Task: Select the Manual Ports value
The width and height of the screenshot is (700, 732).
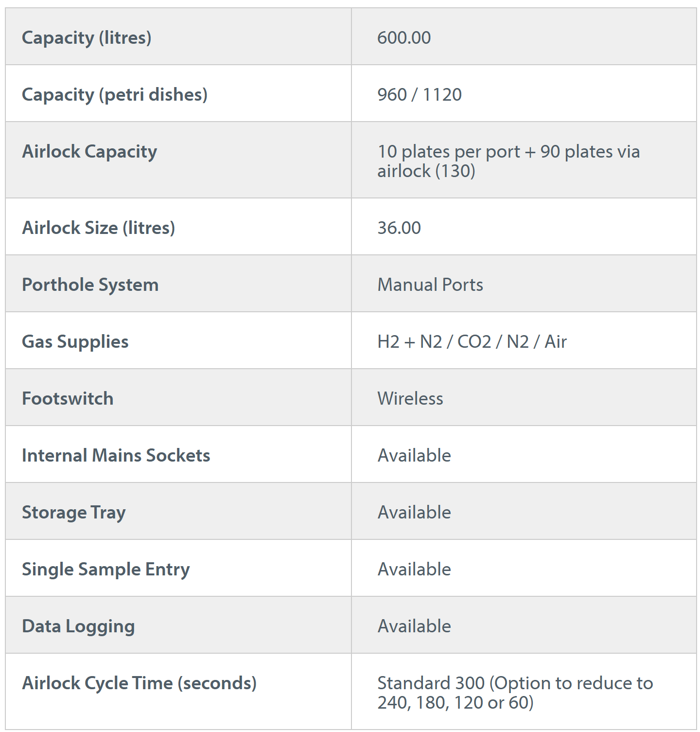Action: [430, 285]
